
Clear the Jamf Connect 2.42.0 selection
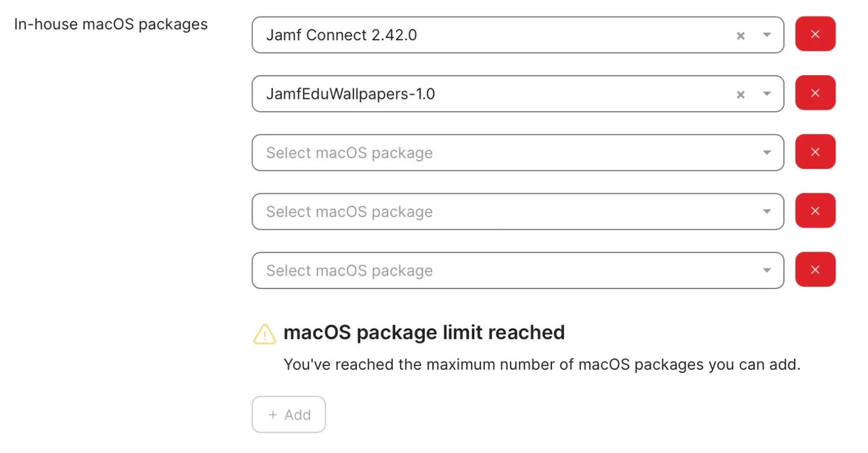pos(741,35)
